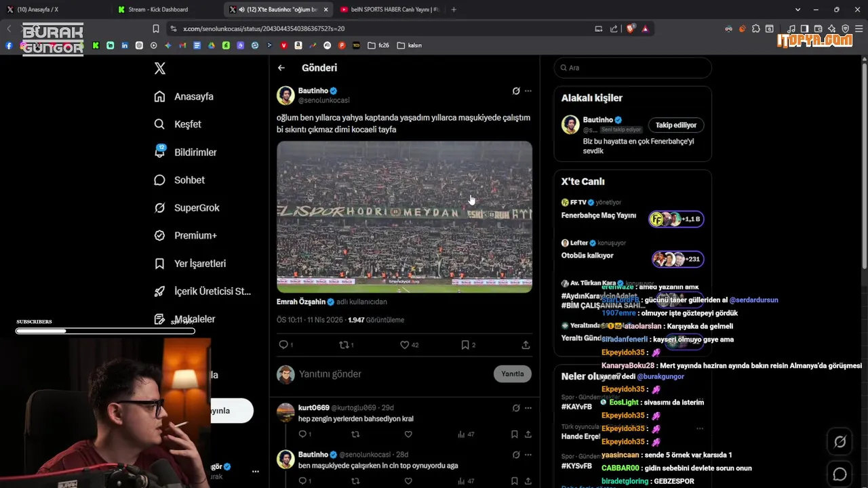Screen dimensions: 868x488
Task: Click repost icon on kurt0669's comment
Action: 355,434
